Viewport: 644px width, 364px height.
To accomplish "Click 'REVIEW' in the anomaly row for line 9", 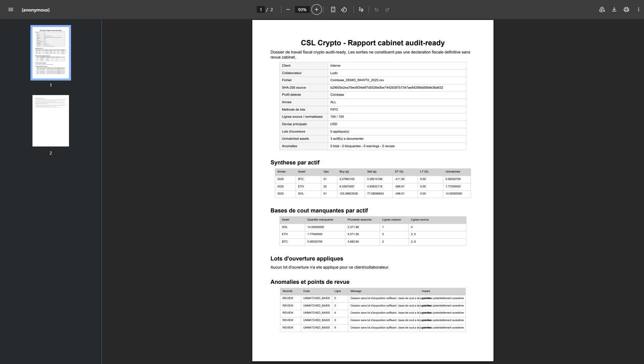I will (x=288, y=327).
